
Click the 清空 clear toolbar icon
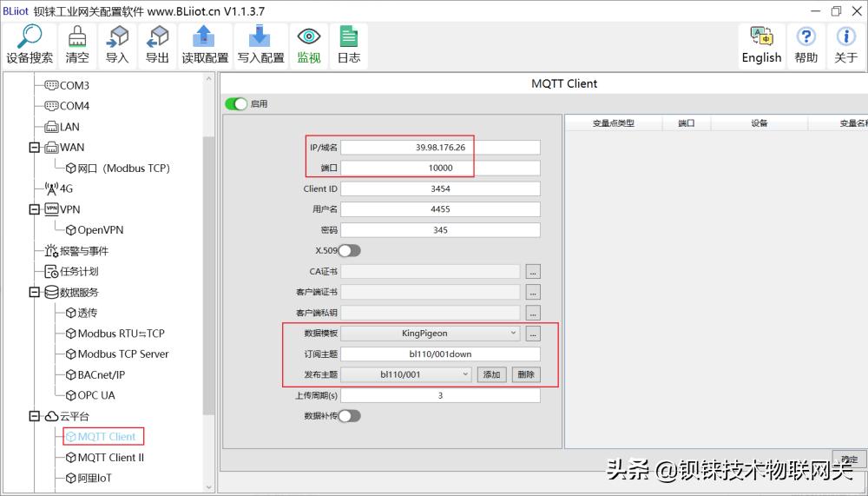pyautogui.click(x=77, y=45)
